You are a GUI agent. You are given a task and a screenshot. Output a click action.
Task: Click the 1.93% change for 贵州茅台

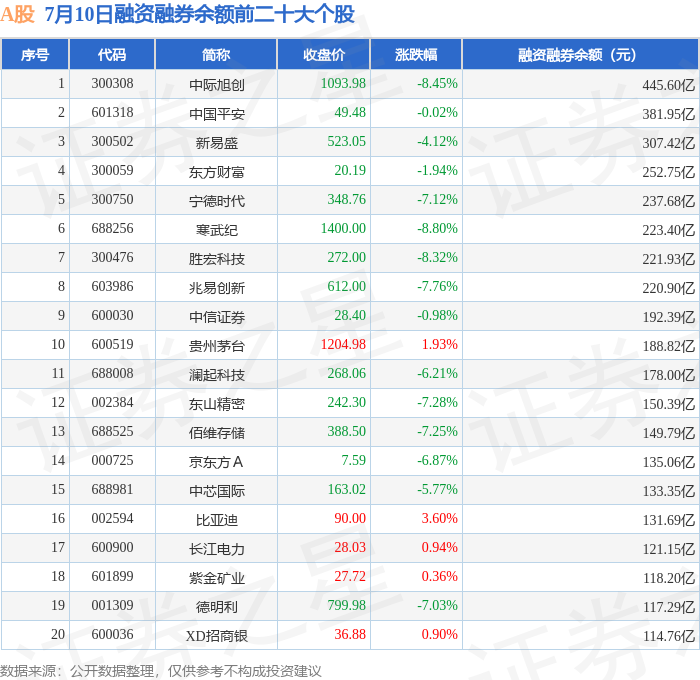440,345
